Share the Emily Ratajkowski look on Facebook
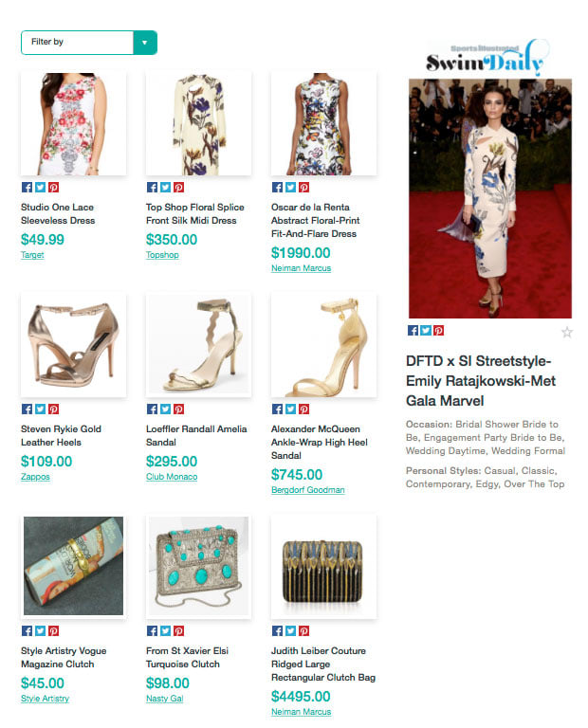This screenshot has height=728, width=588. (x=413, y=330)
